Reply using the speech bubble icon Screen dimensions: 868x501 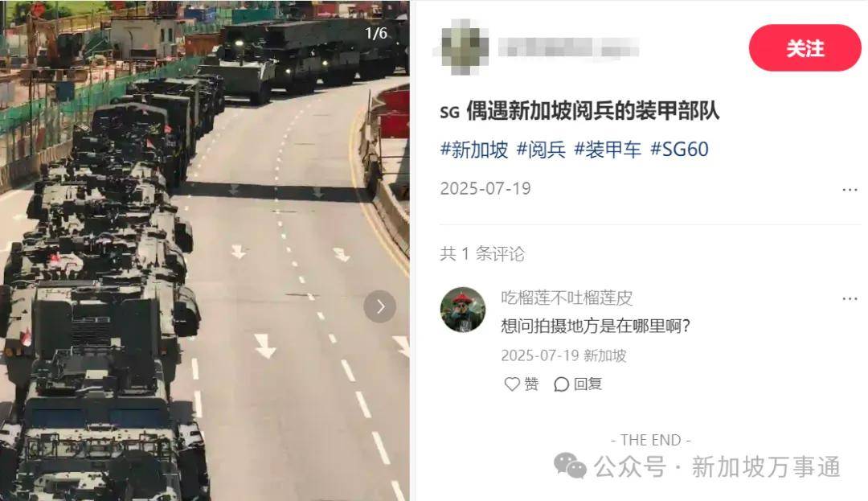[561, 384]
